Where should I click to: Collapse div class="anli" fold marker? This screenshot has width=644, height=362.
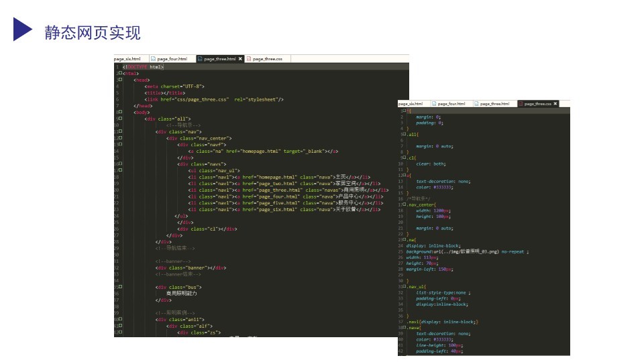tap(120, 319)
